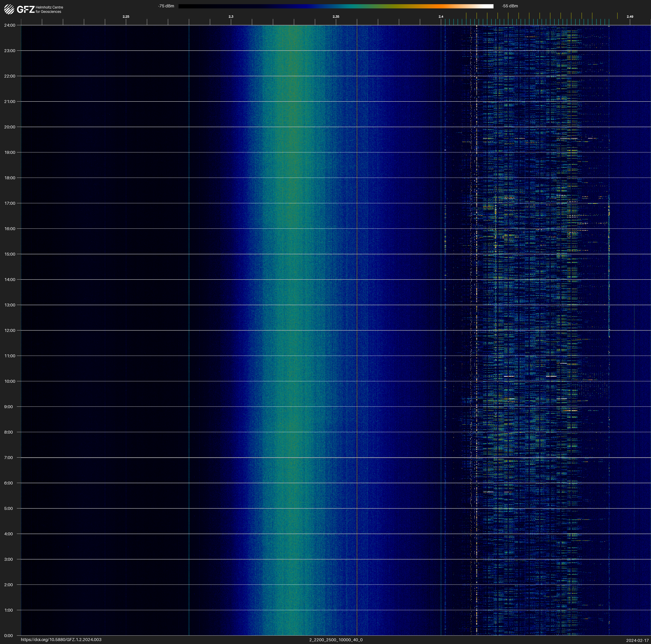Click the 2.35 frequency axis label
Image resolution: width=651 pixels, height=644 pixels.
coord(336,17)
